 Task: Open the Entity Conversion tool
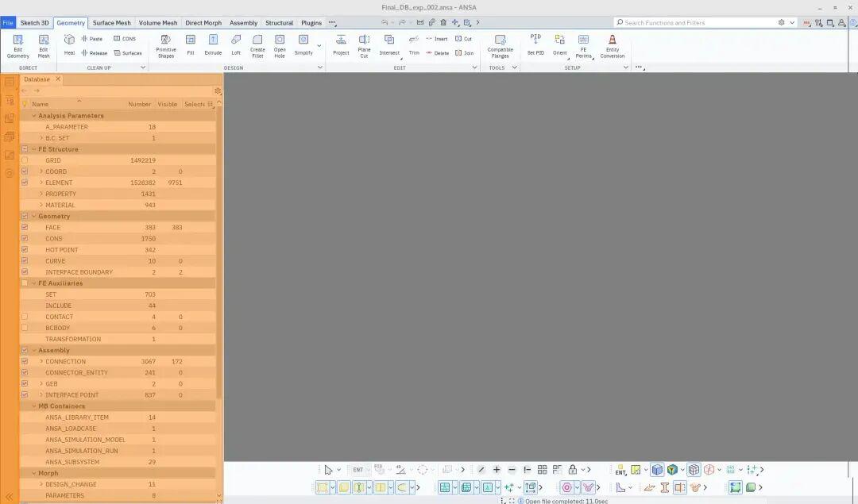(612, 46)
